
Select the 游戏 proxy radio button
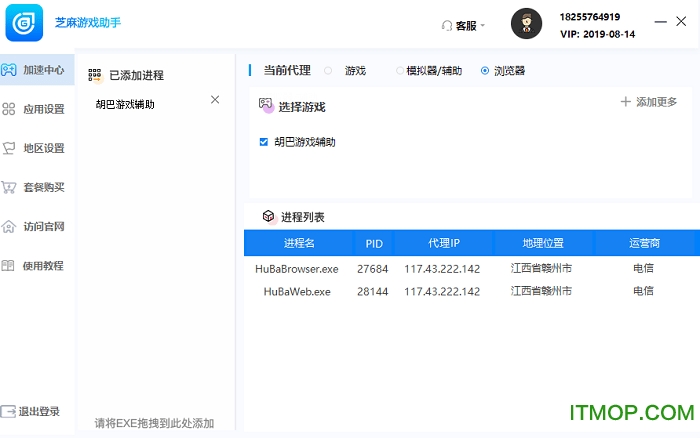328,71
